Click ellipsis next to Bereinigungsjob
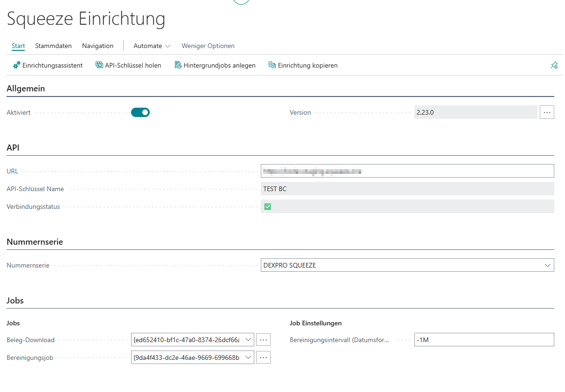The image size is (565, 392). [264, 358]
